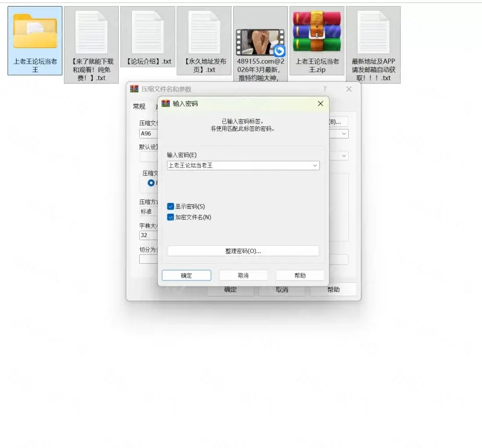This screenshot has width=482, height=448.
Task: Click the password text input field
Action: click(x=238, y=165)
